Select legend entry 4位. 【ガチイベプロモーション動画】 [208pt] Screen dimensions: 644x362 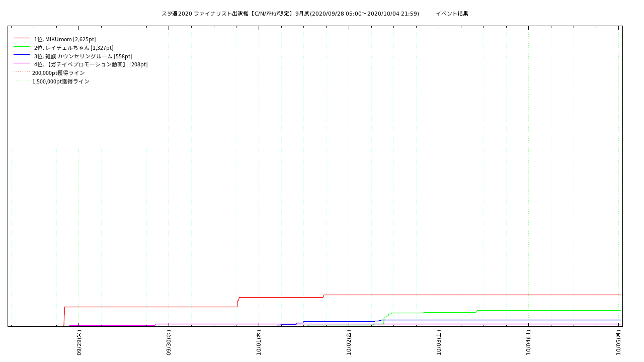(91, 64)
